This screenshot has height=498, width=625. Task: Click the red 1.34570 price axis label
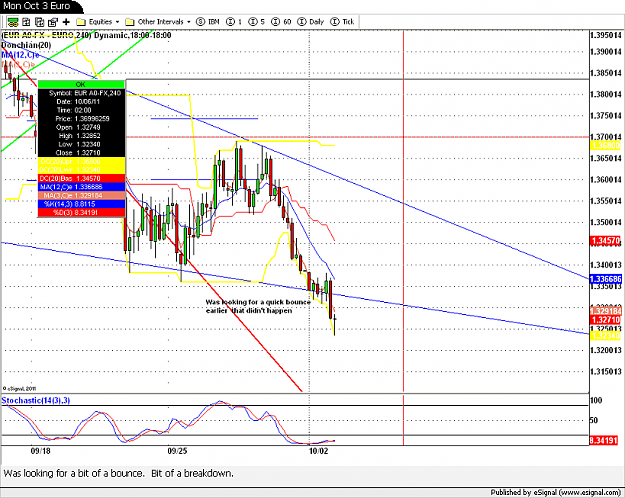coord(605,240)
